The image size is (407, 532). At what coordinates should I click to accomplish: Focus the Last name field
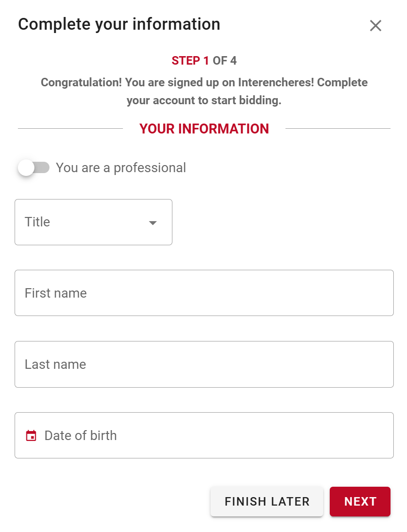coord(204,364)
